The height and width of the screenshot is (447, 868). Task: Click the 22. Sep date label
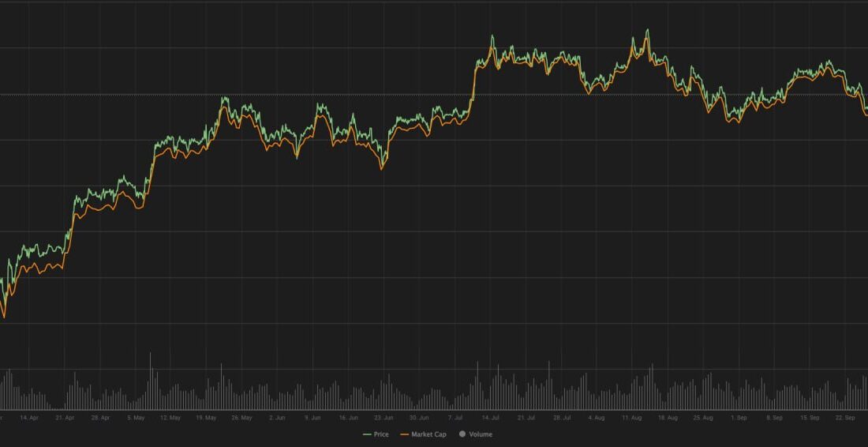pos(844,417)
